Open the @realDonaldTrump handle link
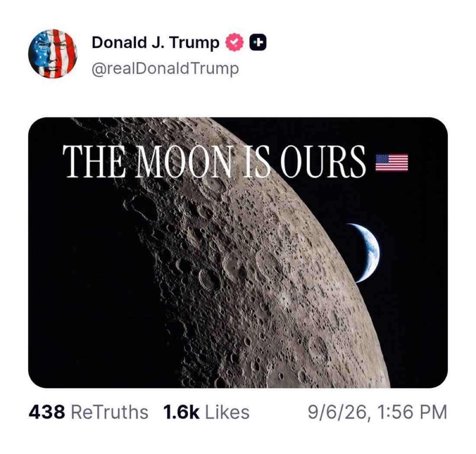This screenshot has height=454, width=476. [165, 69]
